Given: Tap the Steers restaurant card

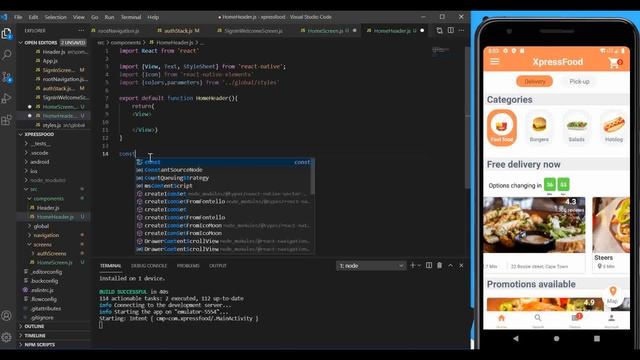Looking at the screenshot, I should pyautogui.click(x=611, y=235).
